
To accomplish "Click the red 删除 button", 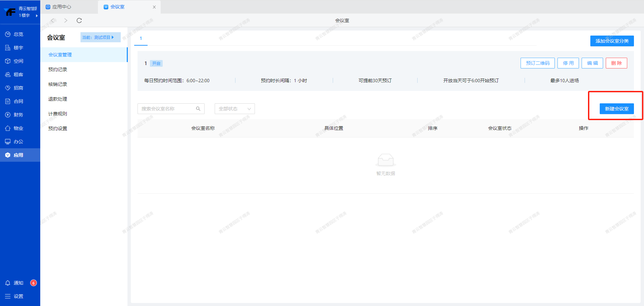I will click(616, 63).
